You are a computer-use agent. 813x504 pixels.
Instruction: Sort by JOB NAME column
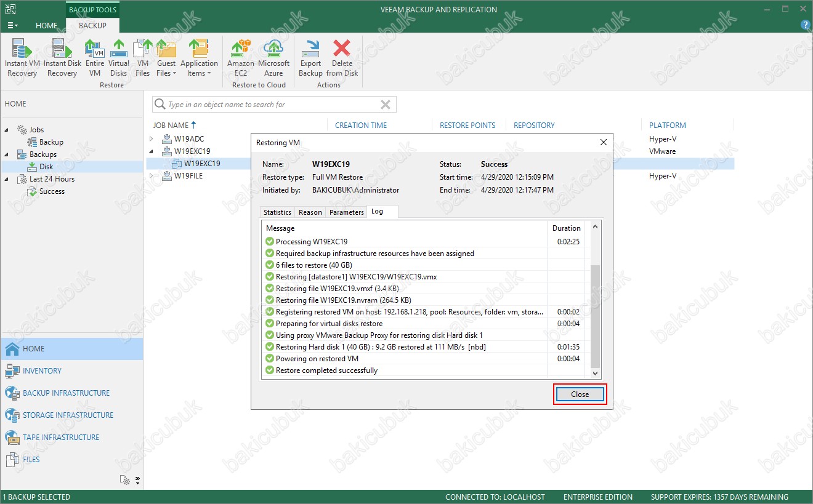coord(175,125)
